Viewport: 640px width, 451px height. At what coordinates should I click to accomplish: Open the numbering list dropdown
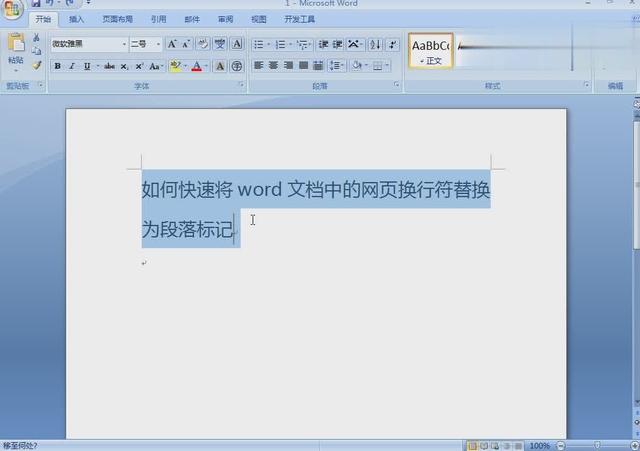tap(290, 44)
